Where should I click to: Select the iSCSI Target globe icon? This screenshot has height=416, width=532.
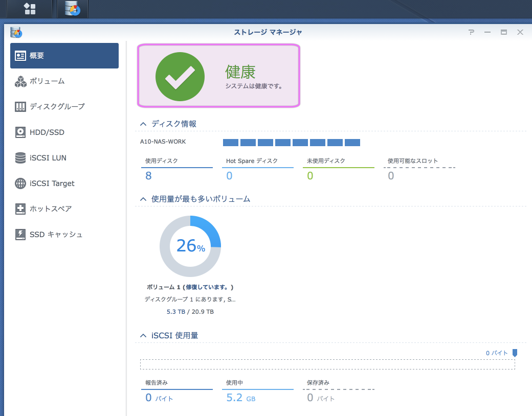pos(20,183)
